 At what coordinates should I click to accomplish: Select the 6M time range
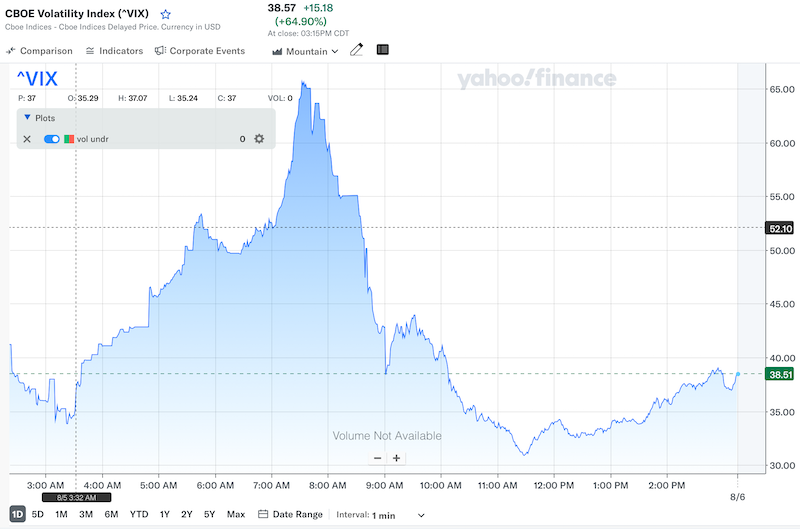click(111, 514)
